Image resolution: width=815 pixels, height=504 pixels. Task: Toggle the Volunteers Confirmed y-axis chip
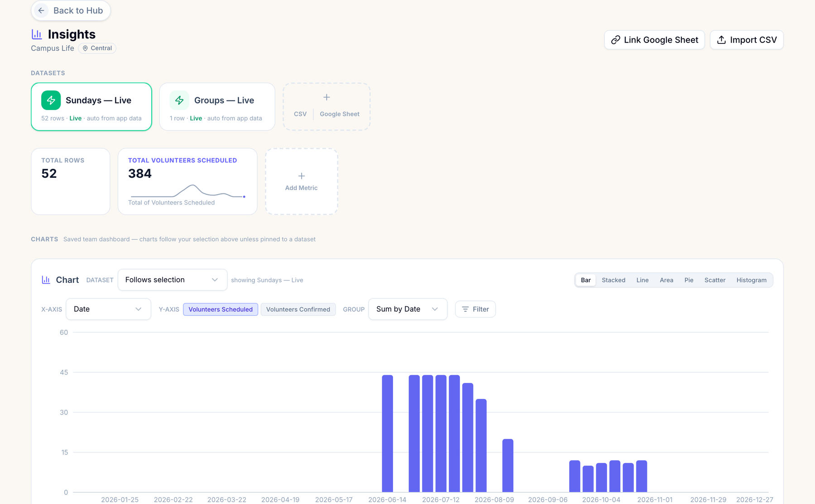pos(298,309)
